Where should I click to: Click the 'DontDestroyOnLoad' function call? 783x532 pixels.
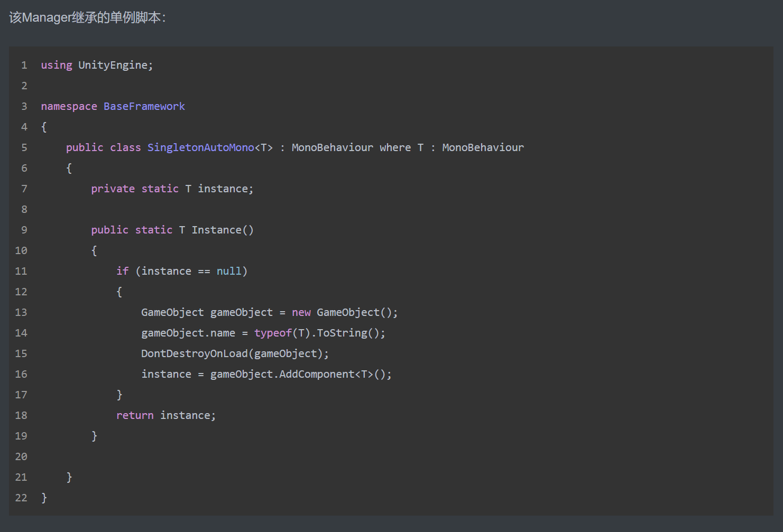(194, 353)
